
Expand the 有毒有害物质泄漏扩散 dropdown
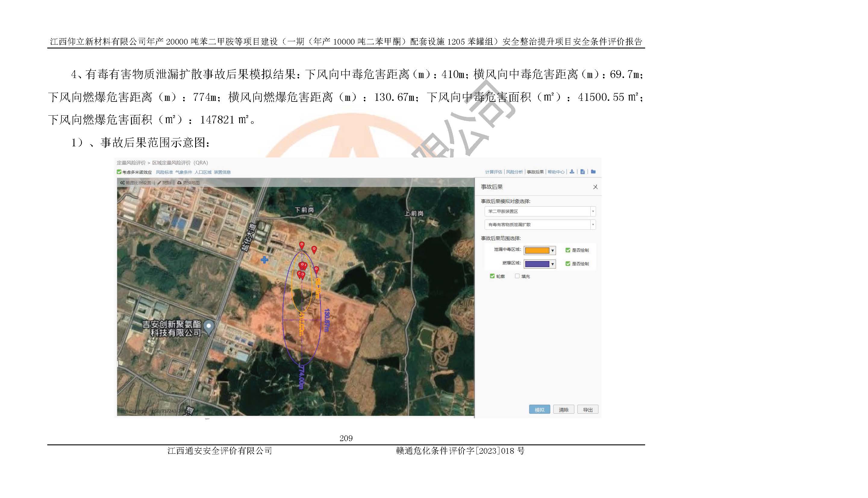pyautogui.click(x=593, y=225)
